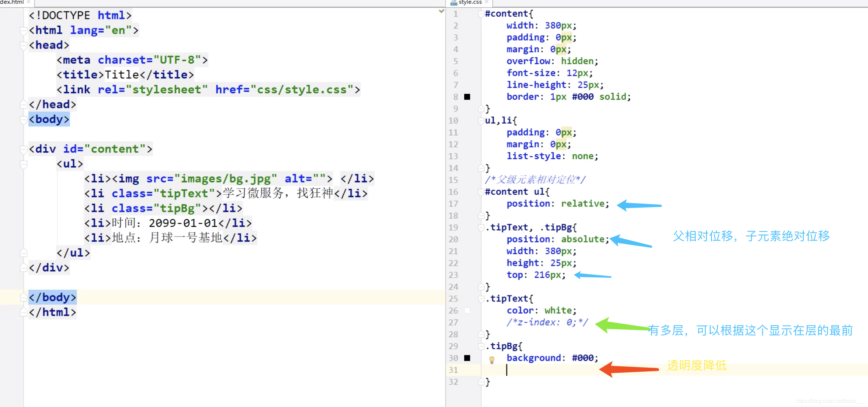Click fold end marker at </ul>
The height and width of the screenshot is (407, 868).
[24, 253]
